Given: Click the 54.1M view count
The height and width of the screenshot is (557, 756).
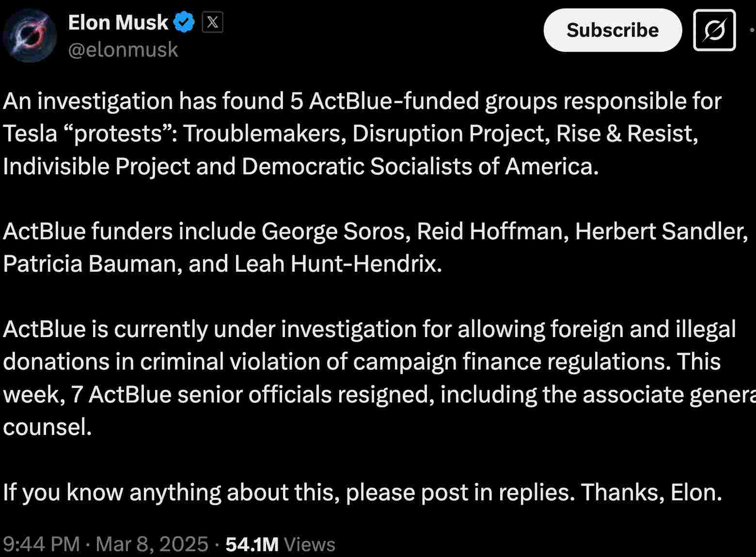Looking at the screenshot, I should (252, 544).
